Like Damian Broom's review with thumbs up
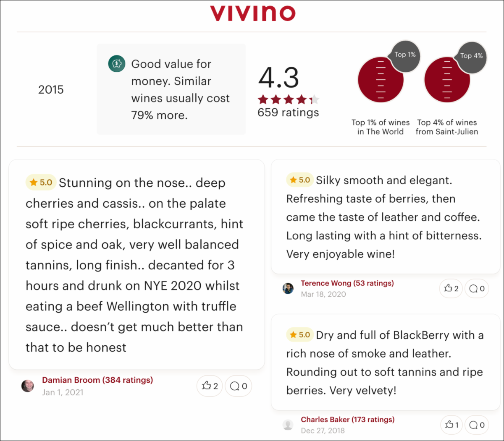The width and height of the screenshot is (504, 441). tap(210, 386)
